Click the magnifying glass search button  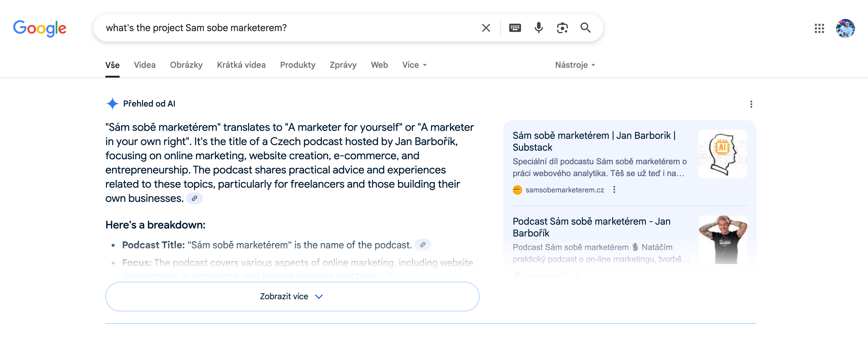585,28
